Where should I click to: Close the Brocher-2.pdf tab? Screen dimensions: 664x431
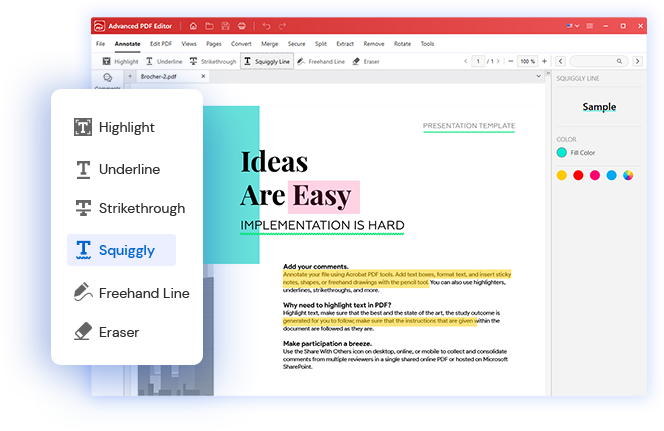[x=203, y=76]
